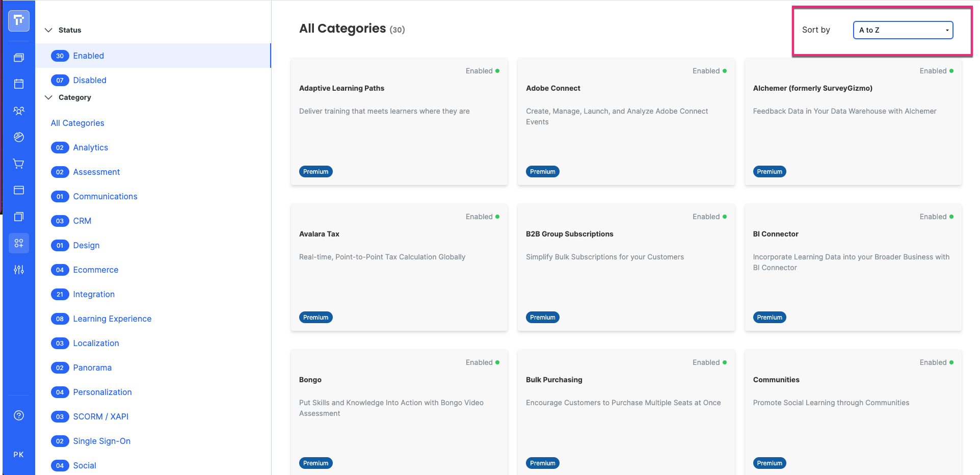Click Premium badge on Avalara Tax card
980x475 pixels.
pos(316,318)
